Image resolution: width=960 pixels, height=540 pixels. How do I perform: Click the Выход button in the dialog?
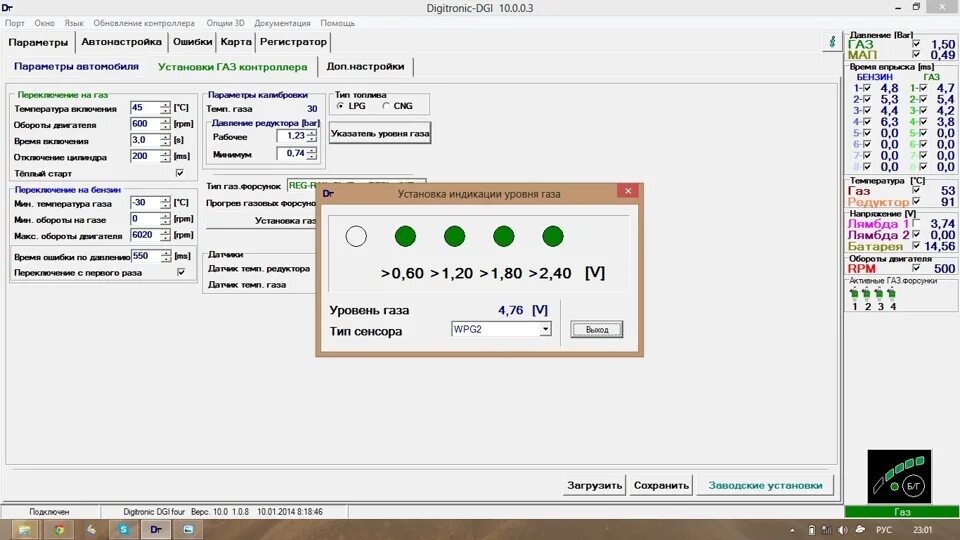[x=597, y=329]
